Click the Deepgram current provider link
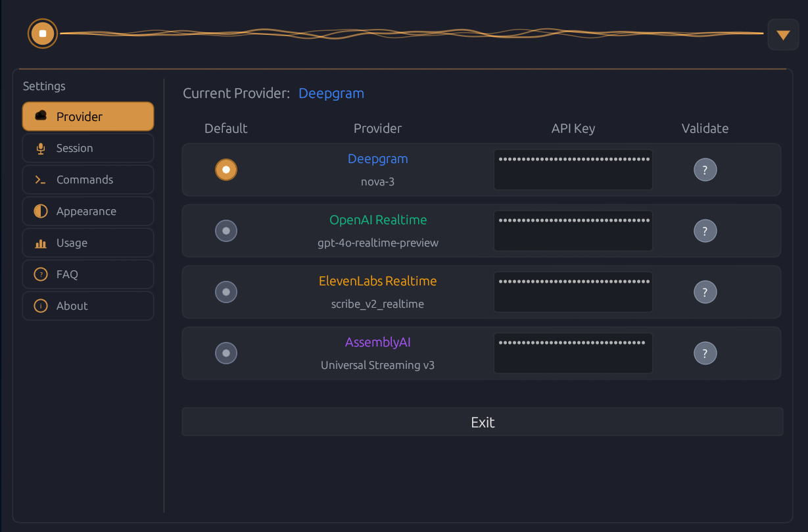Viewport: 808px width, 532px height. [x=331, y=93]
